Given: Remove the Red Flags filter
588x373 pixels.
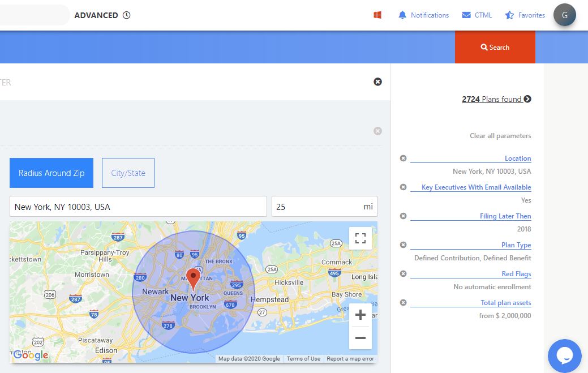Looking at the screenshot, I should pos(403,274).
